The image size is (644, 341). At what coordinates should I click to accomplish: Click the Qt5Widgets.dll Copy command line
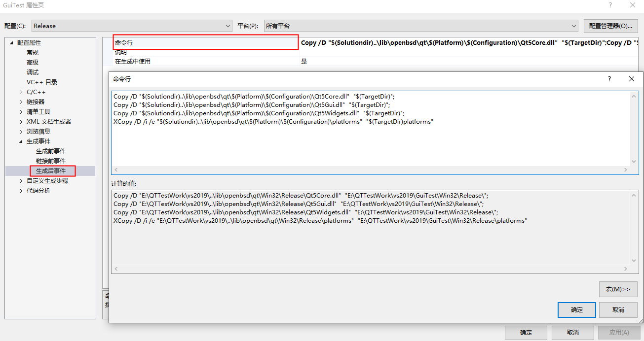pyautogui.click(x=259, y=113)
